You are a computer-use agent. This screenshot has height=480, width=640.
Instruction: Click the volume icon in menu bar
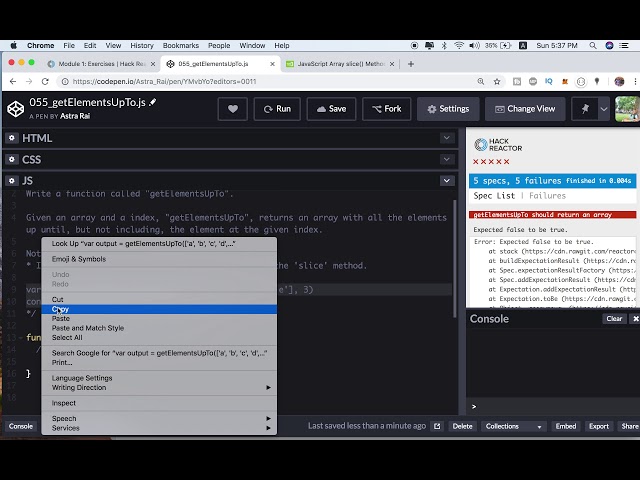click(x=474, y=45)
